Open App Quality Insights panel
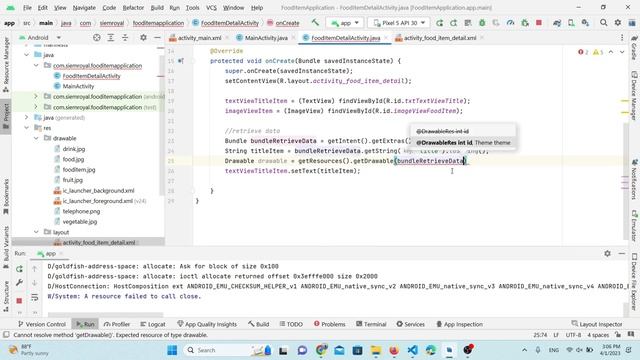This screenshot has height=360, width=640. (207, 324)
